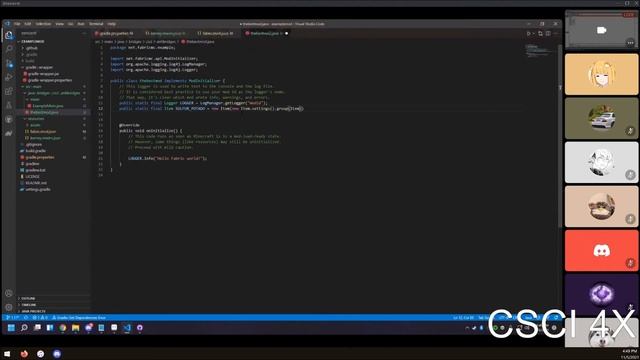Select the red Discord logo participant tile
Screen dimensions: 640x360
coord(602,251)
